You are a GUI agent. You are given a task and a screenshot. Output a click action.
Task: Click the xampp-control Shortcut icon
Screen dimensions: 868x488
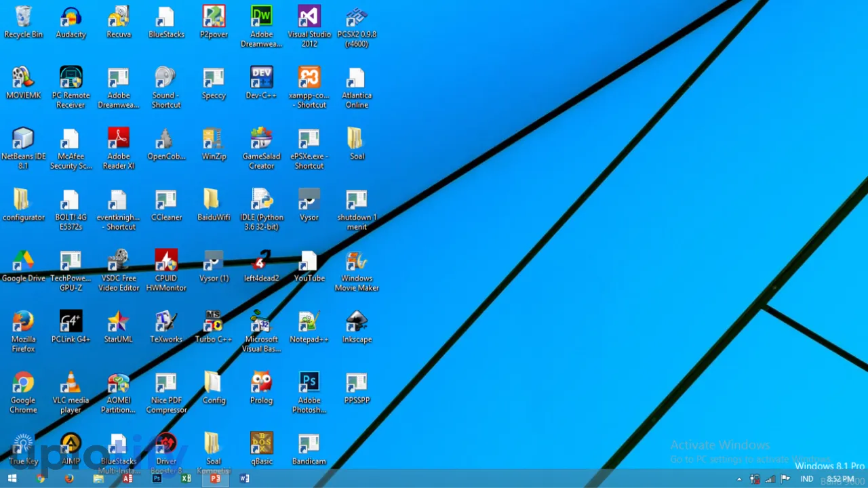[x=309, y=88]
